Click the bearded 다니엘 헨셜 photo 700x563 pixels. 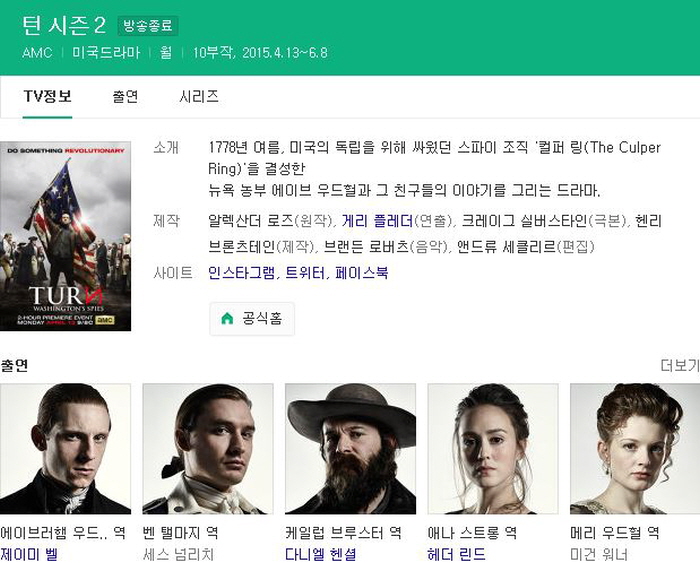(350, 449)
